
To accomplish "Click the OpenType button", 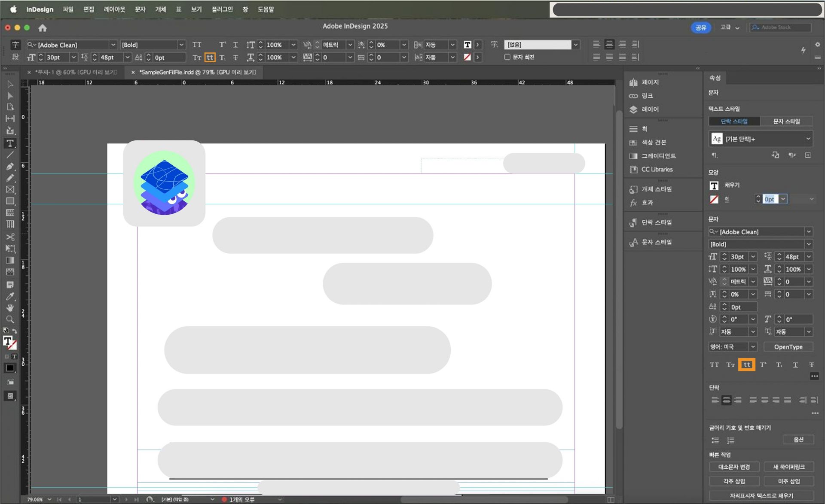I will (x=788, y=347).
